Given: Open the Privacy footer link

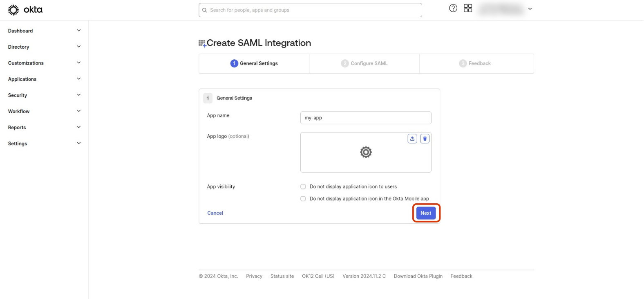Looking at the screenshot, I should click(x=254, y=276).
